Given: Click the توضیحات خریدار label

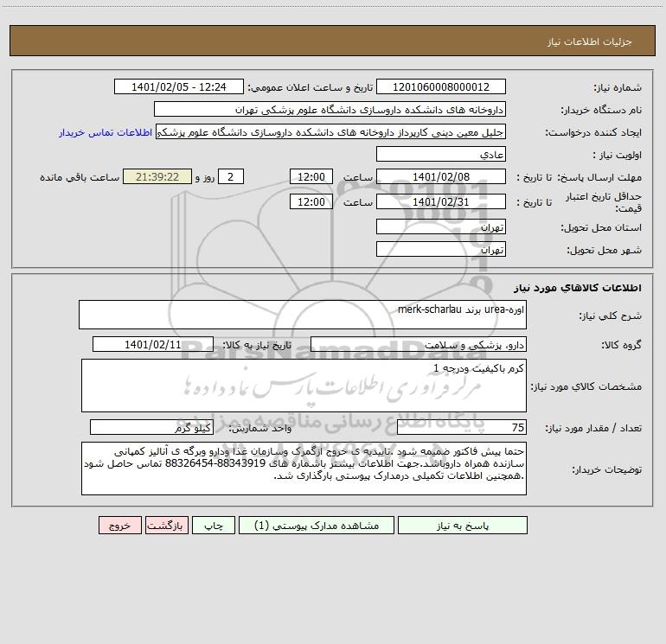Looking at the screenshot, I should pyautogui.click(x=606, y=469).
